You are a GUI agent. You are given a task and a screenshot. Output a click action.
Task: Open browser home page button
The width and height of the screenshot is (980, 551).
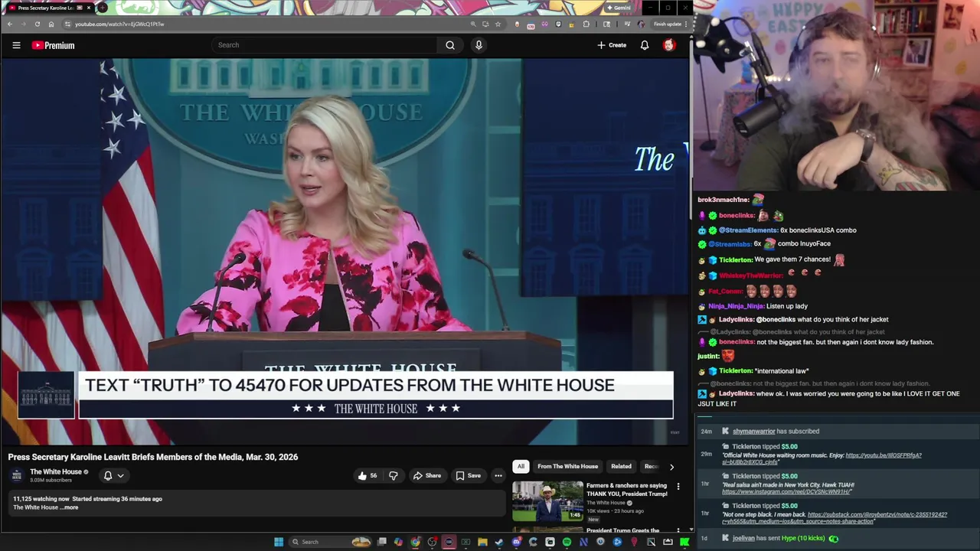tap(51, 24)
